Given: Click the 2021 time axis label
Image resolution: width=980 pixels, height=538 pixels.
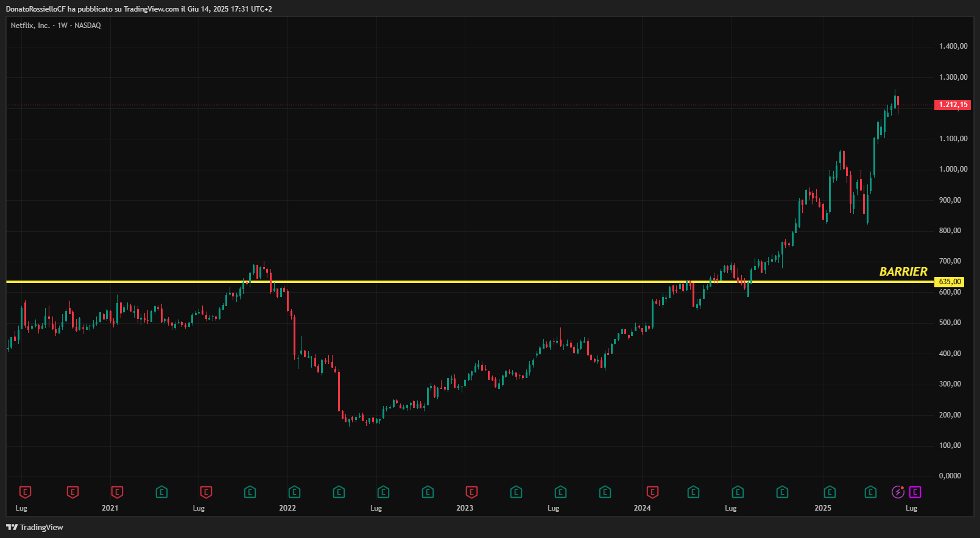Looking at the screenshot, I should pos(110,508).
